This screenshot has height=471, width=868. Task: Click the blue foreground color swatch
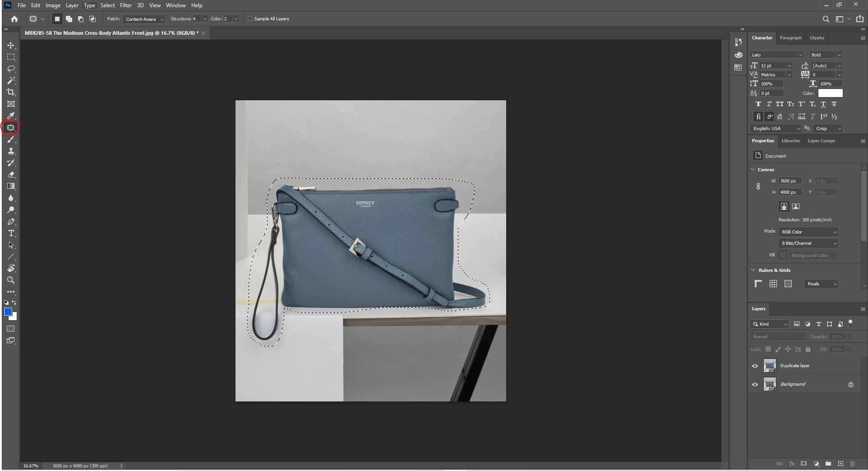point(8,312)
